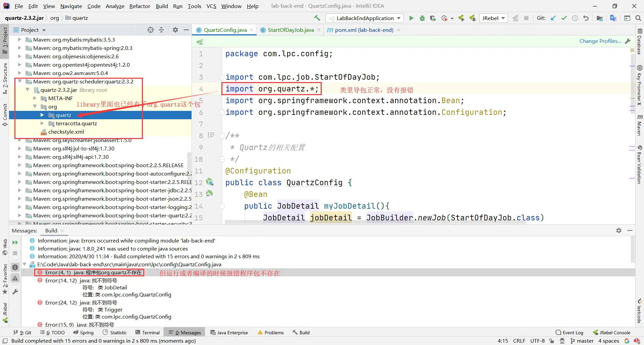Open the Messages panel settings gear

coord(619,230)
